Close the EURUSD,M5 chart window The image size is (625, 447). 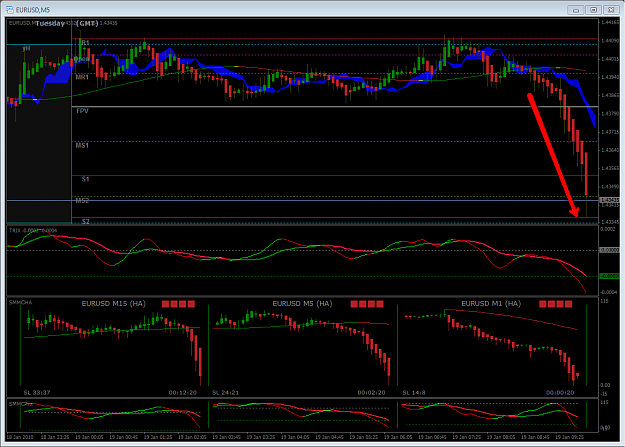click(611, 10)
